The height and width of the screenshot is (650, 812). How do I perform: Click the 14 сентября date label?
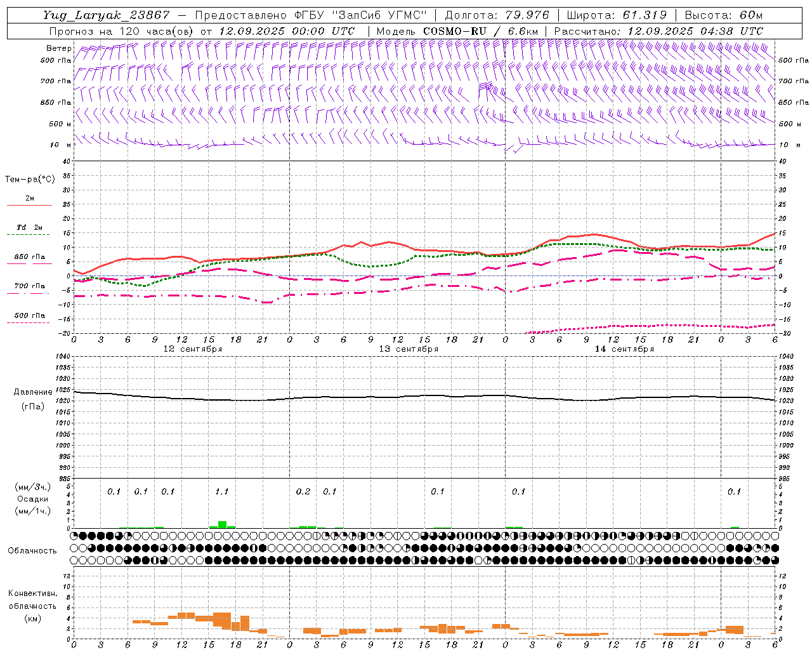point(624,349)
